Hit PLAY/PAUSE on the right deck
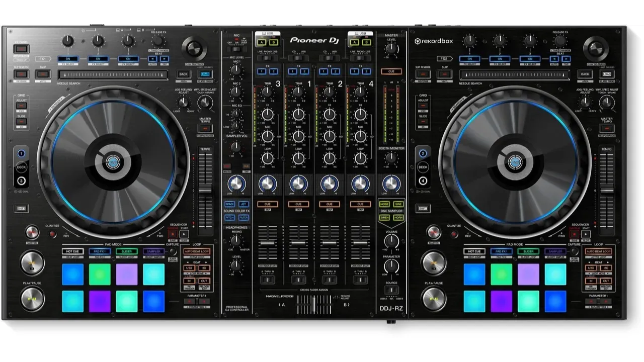Viewport: 644px width, 362px height. 434,299
